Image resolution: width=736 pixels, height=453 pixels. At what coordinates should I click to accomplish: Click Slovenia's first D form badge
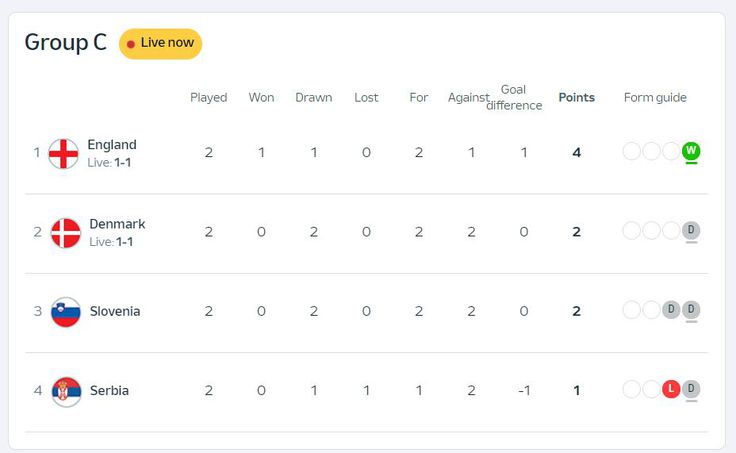coord(671,310)
